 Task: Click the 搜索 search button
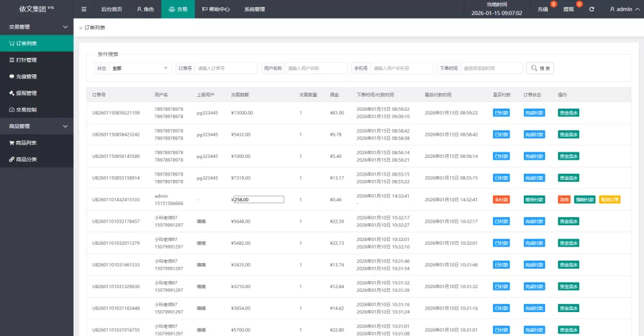tap(540, 68)
